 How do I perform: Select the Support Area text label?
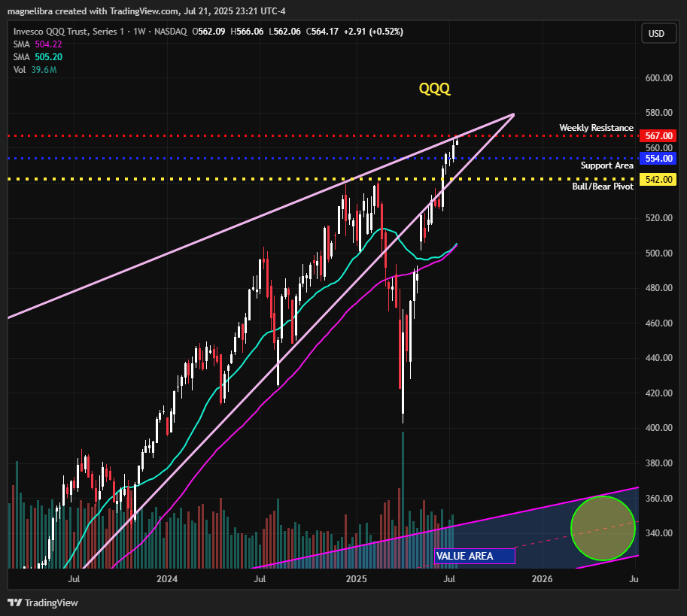click(x=606, y=165)
